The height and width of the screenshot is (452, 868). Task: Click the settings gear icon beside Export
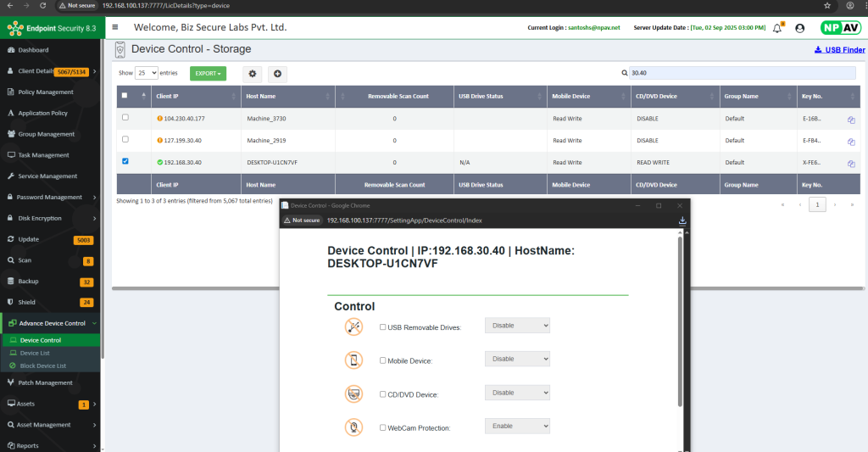[x=253, y=74]
